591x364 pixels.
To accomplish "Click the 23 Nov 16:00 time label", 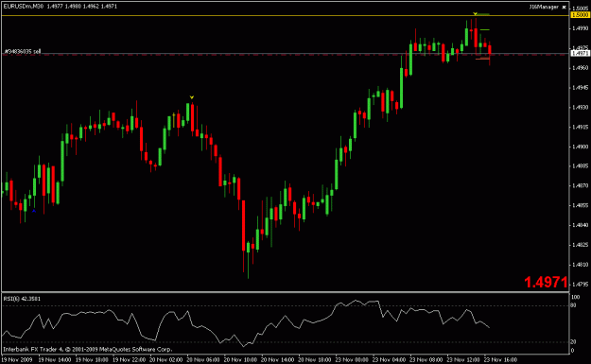I will [x=500, y=360].
